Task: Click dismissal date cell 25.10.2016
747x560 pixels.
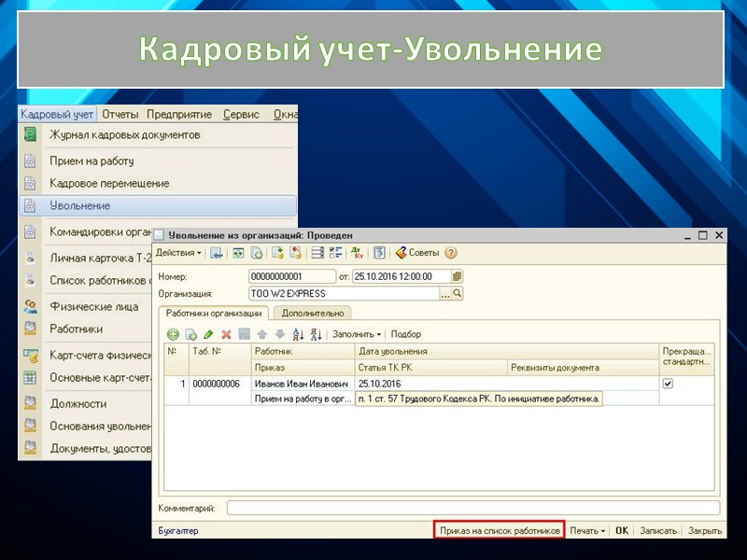Action: (x=507, y=384)
